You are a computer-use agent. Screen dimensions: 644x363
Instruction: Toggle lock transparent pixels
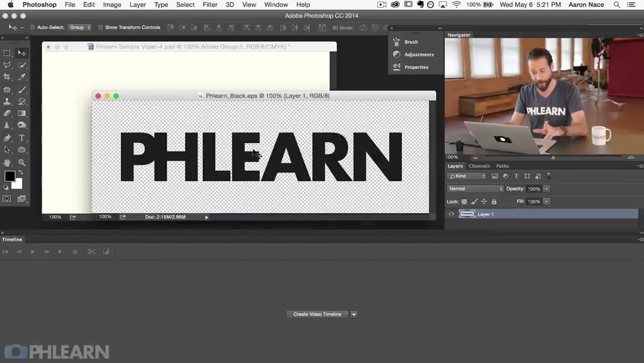[x=464, y=201]
